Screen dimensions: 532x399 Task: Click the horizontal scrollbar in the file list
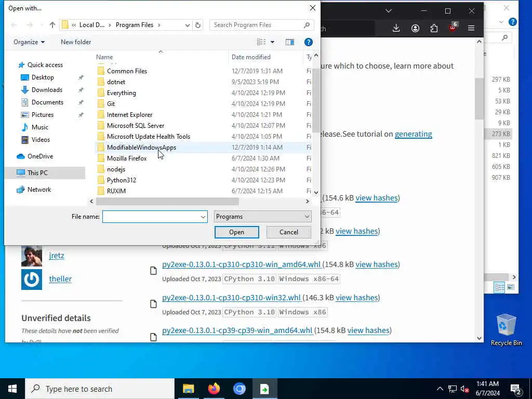(167, 201)
